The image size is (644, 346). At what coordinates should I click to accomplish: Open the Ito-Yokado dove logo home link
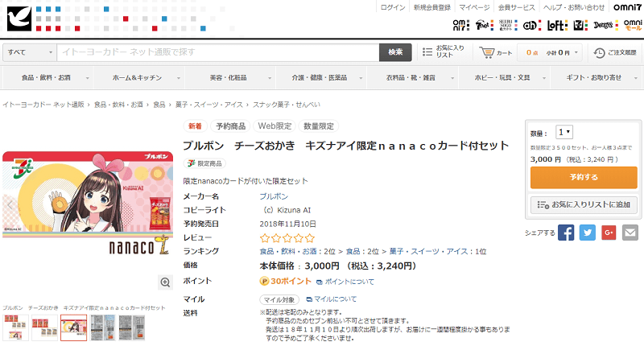click(19, 19)
